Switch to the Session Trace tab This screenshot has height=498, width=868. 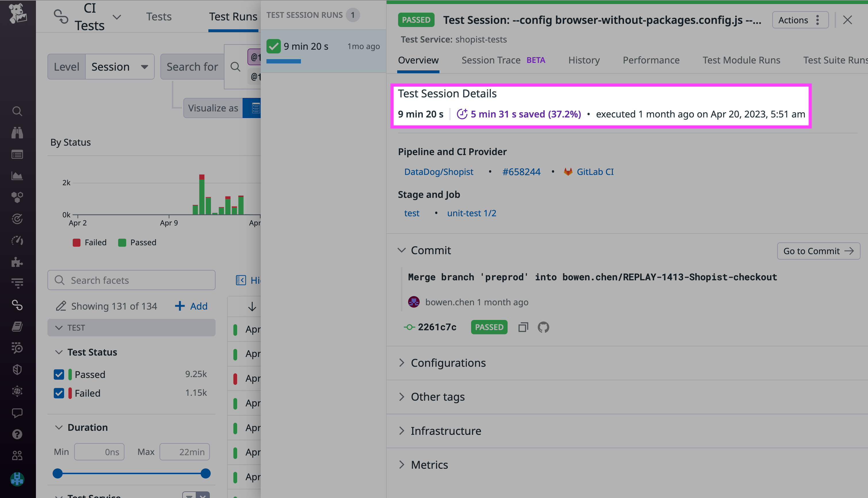coord(491,60)
